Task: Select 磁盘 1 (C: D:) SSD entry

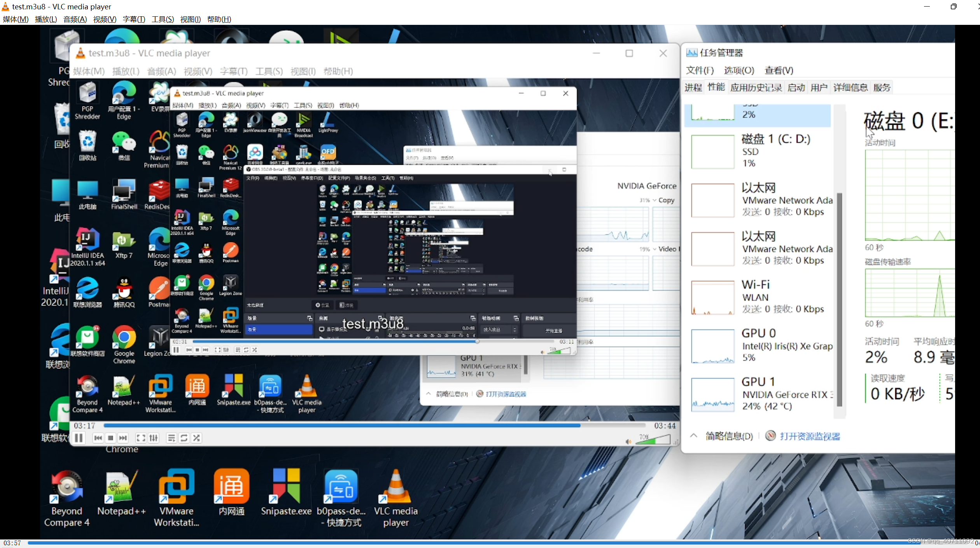Action: click(758, 151)
